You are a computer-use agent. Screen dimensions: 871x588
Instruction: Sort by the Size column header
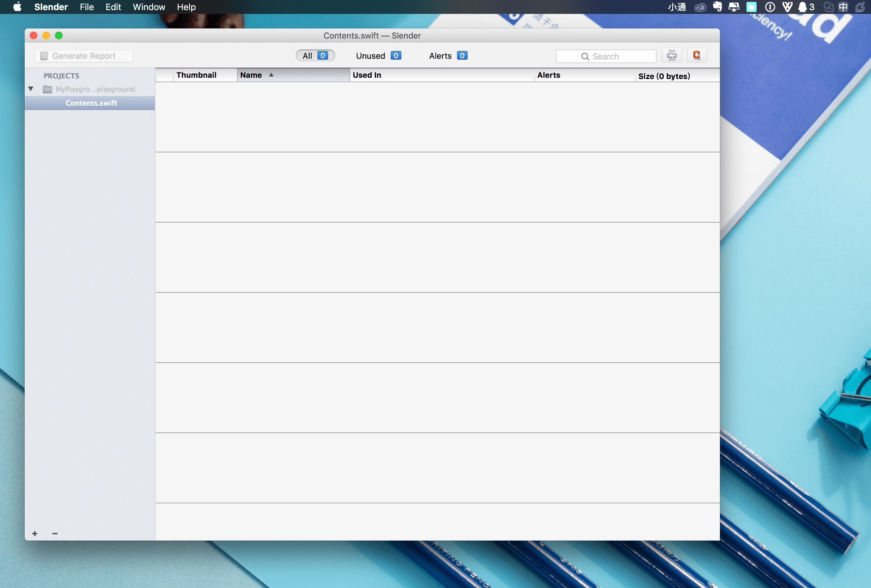pyautogui.click(x=677, y=76)
